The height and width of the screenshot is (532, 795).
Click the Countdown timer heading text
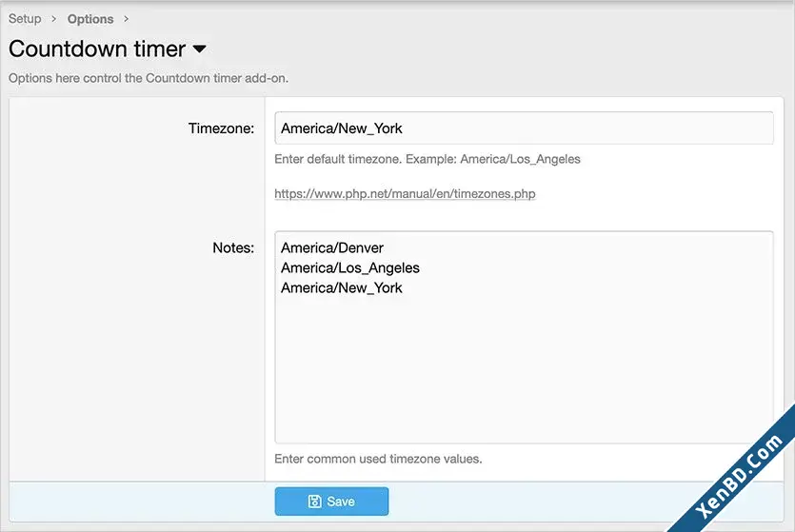click(97, 49)
